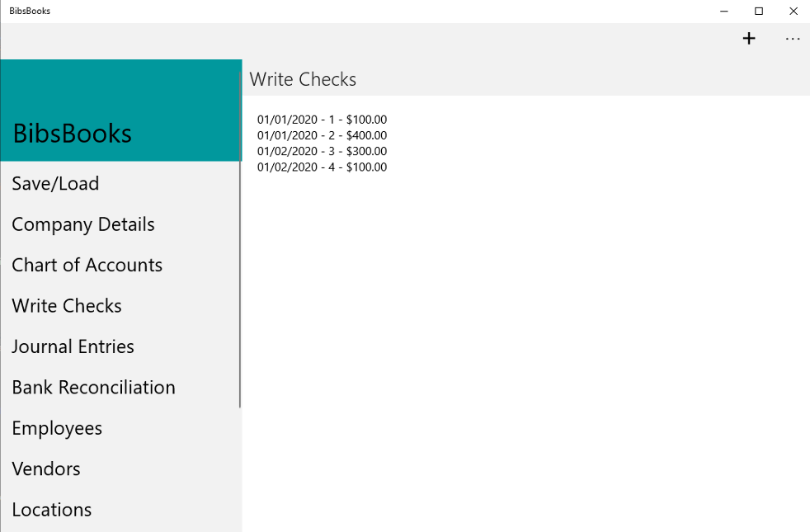Select check 1 for $100.00
This screenshot has width=810, height=532.
click(x=322, y=120)
